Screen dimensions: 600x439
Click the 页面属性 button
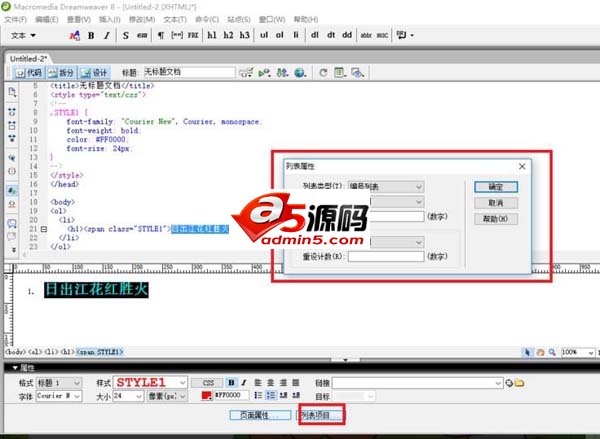260,415
